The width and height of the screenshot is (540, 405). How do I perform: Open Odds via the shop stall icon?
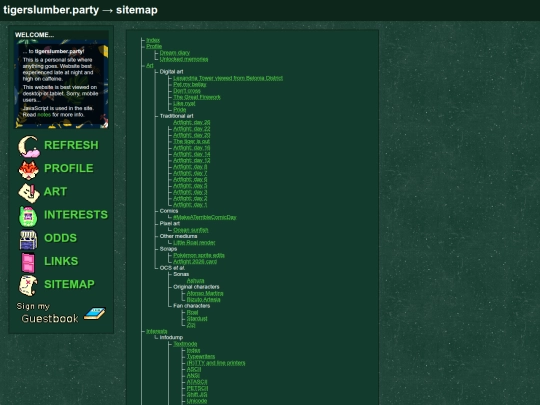(28, 239)
